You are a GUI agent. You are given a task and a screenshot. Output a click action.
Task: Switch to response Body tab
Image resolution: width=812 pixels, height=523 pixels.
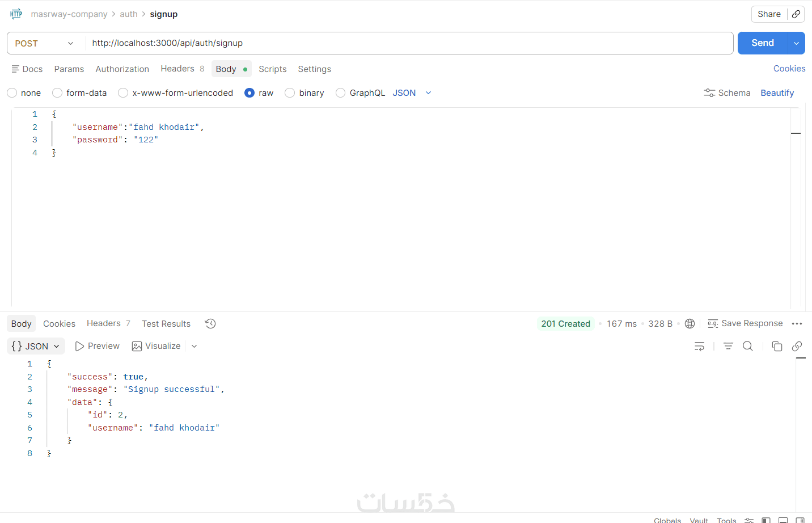point(22,323)
